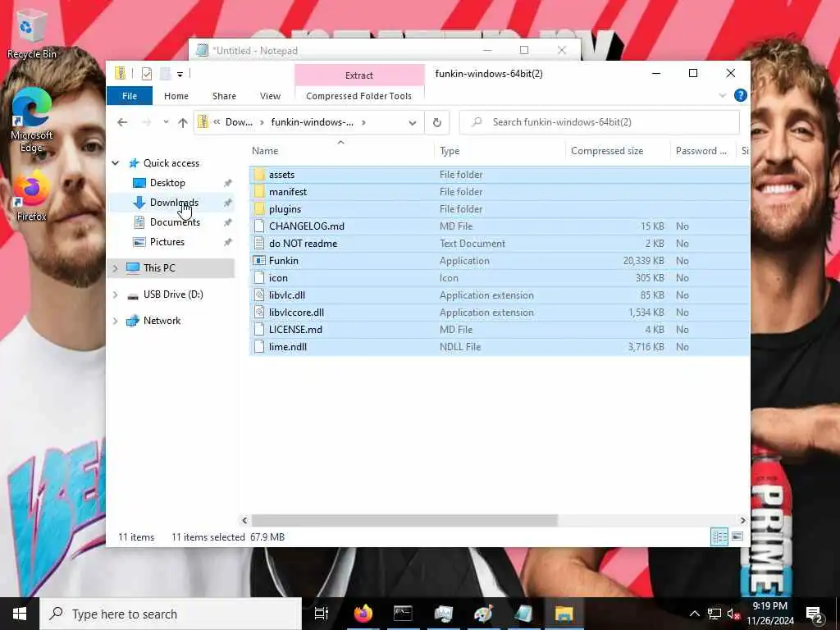Open the Windows Start menu

pyautogui.click(x=20, y=614)
